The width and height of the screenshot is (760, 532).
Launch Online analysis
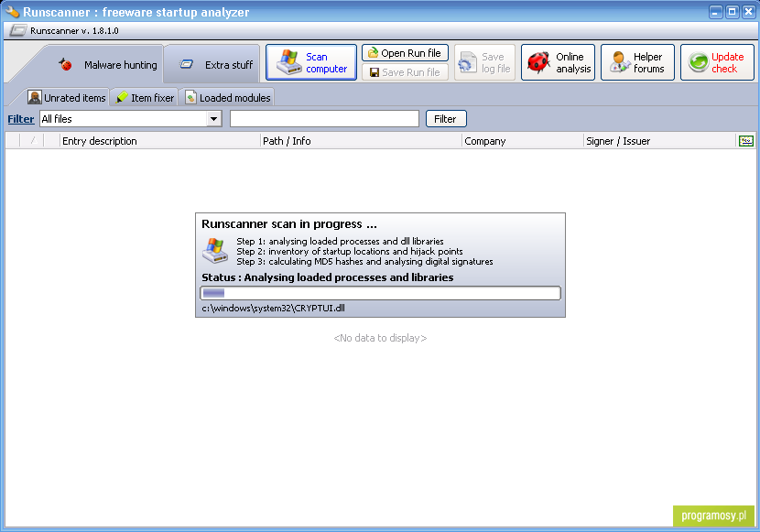tap(558, 62)
